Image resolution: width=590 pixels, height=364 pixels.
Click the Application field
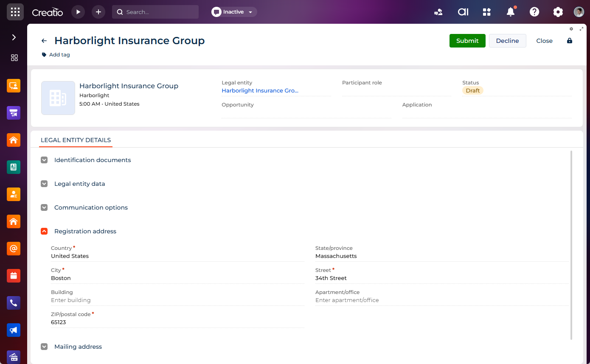click(487, 109)
